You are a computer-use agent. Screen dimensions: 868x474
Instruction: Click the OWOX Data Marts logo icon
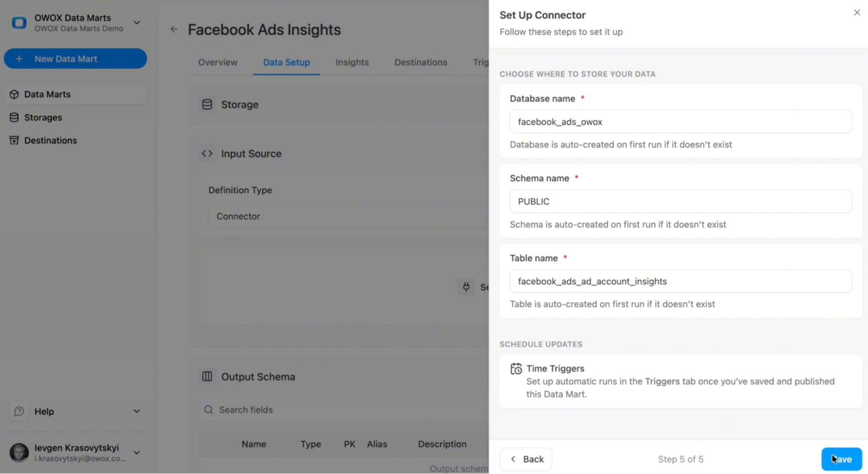pos(19,23)
